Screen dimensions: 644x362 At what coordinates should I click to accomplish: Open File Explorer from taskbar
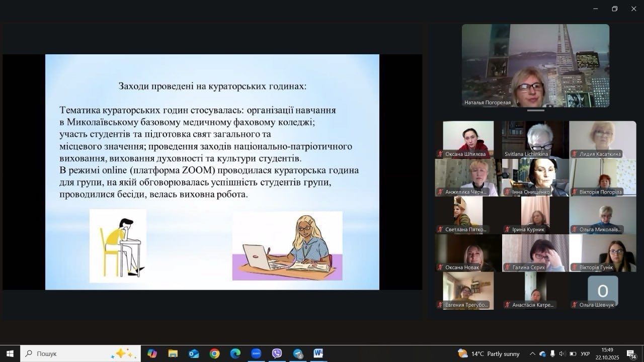coord(173,353)
